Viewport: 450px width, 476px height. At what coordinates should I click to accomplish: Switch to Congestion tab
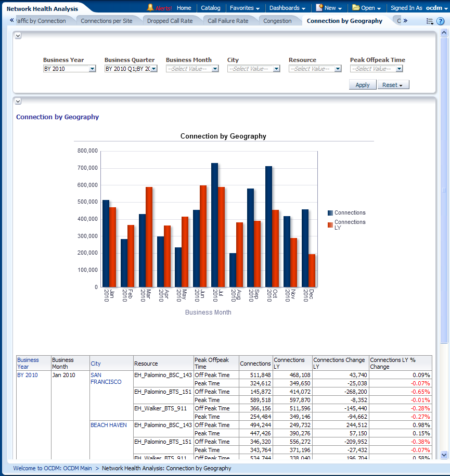pos(277,21)
